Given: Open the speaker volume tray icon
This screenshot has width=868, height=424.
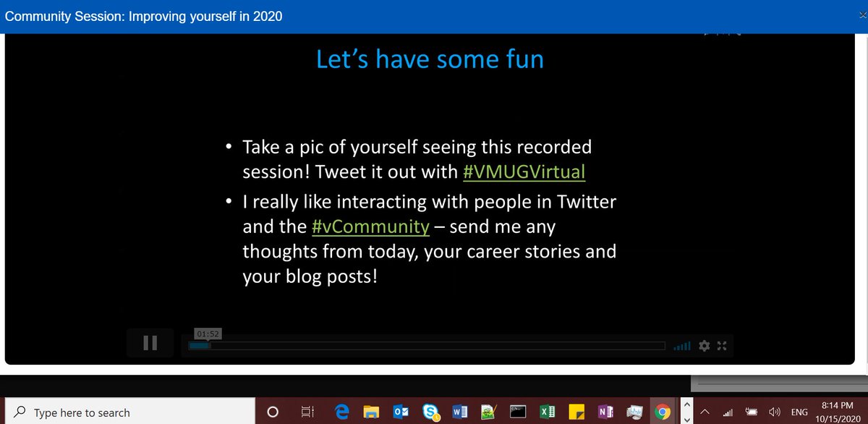Looking at the screenshot, I should point(774,412).
